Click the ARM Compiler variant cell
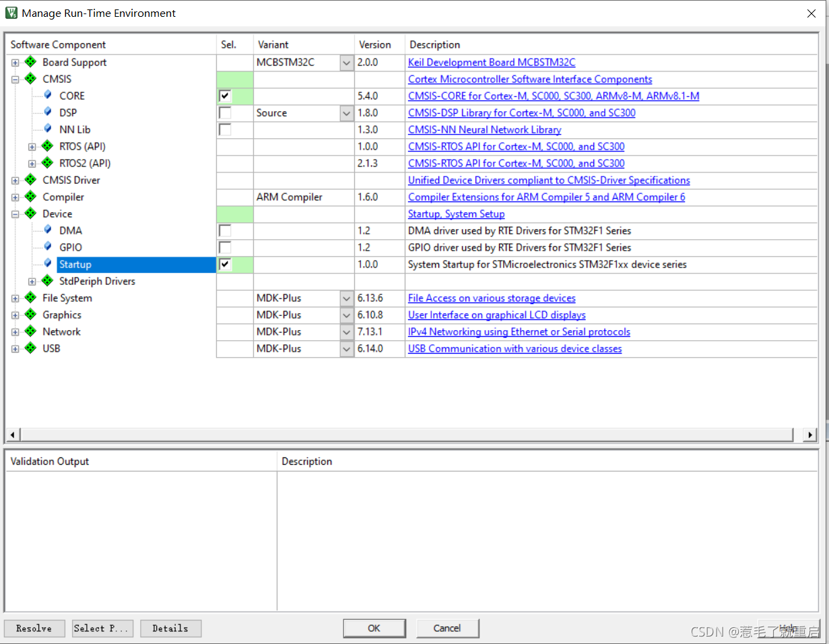This screenshot has width=829, height=644. (x=304, y=197)
